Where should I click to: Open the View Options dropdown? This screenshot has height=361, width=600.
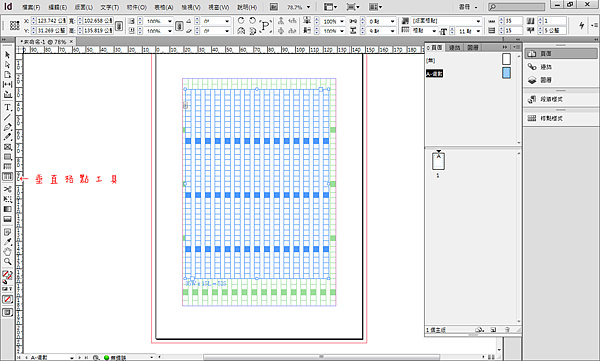click(x=331, y=7)
